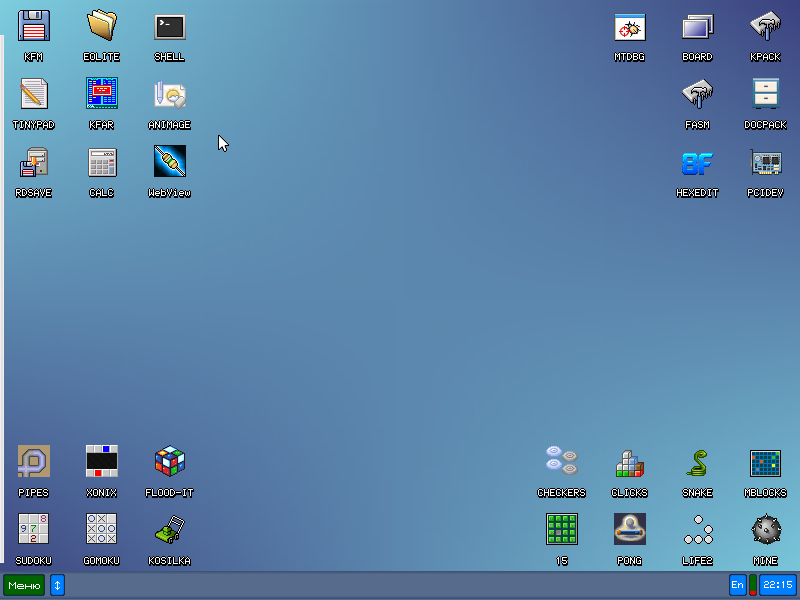The width and height of the screenshot is (800, 600).
Task: Open the SHELL terminal icon
Action: 169,27
